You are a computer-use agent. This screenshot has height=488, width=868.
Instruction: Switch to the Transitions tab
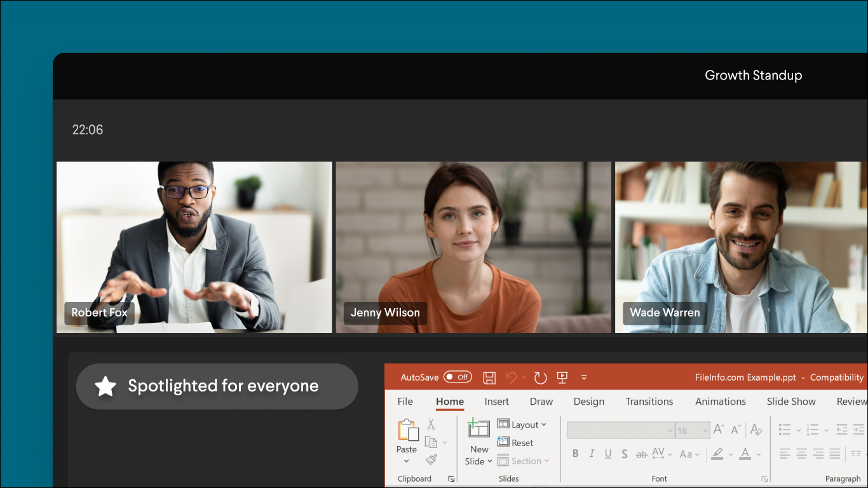coord(649,401)
